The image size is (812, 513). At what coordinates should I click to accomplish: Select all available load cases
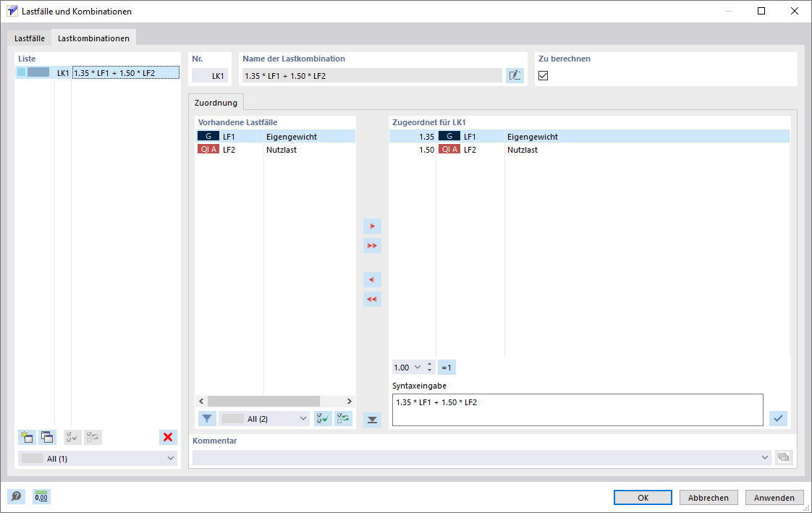coord(323,419)
